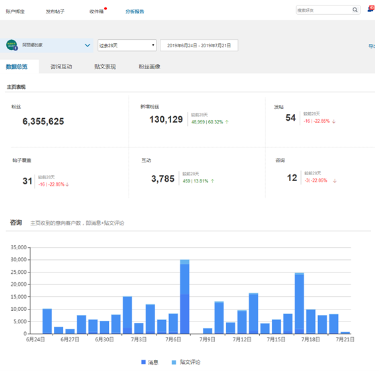Open the 分析报告 top menu link

[135, 11]
